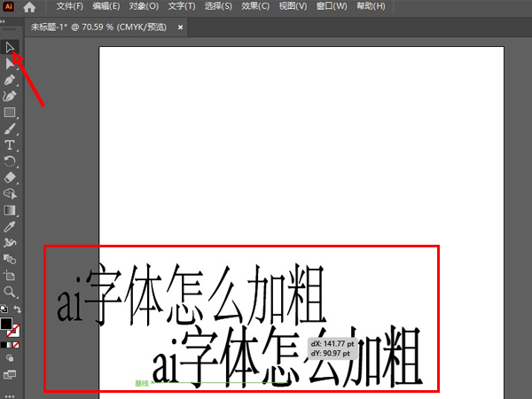The height and width of the screenshot is (399, 532).
Task: Open the 文件(F) menu
Action: click(x=70, y=7)
